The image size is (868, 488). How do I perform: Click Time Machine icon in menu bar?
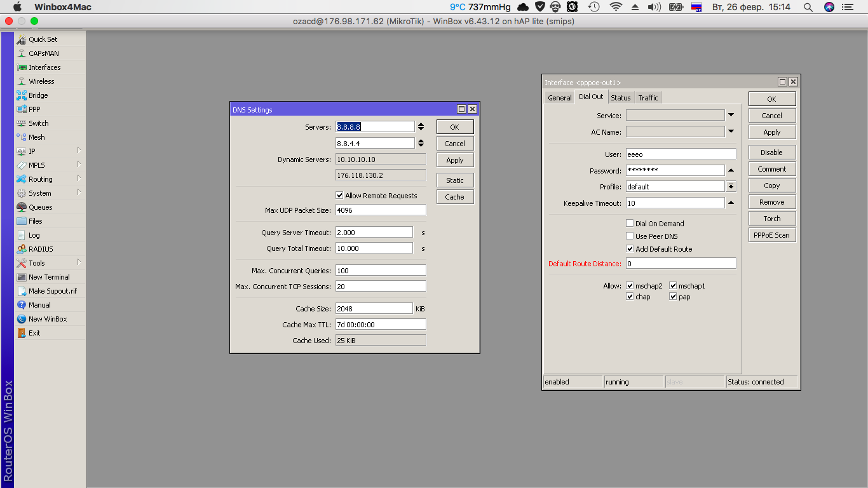tap(593, 7)
